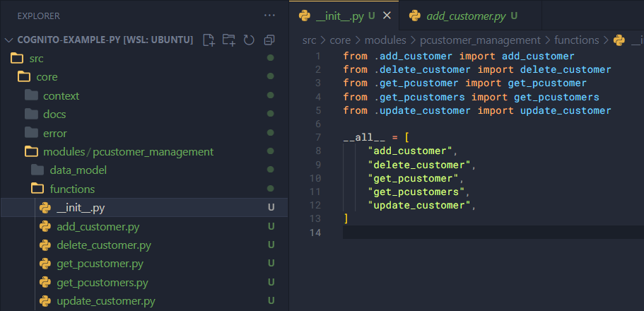Viewport: 644px width, 311px height.
Task: Close the __init__.py editor tab
Action: 386,16
